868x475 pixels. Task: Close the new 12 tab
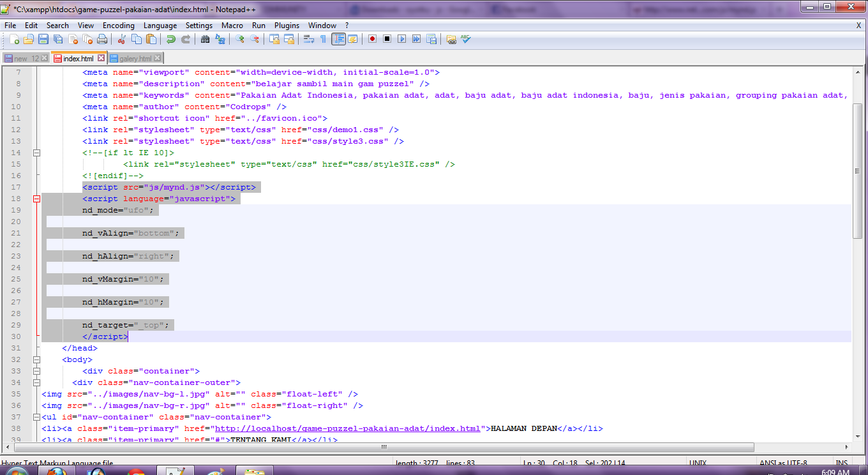point(45,58)
